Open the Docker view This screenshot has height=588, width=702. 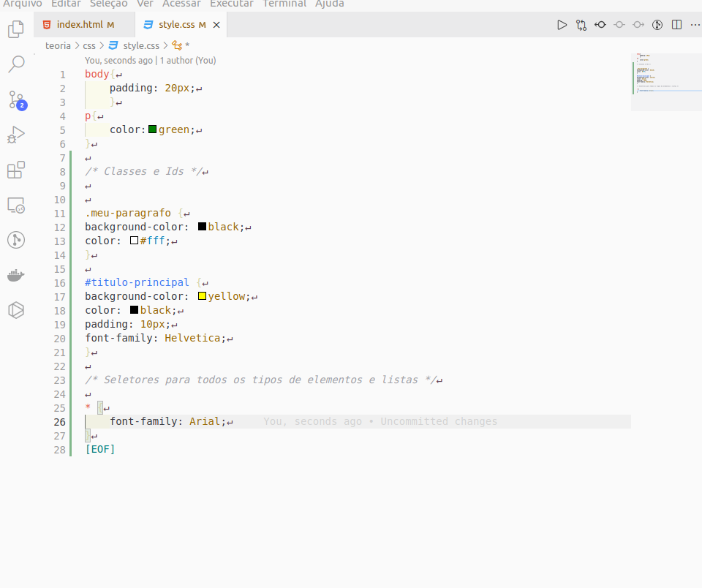coord(16,275)
